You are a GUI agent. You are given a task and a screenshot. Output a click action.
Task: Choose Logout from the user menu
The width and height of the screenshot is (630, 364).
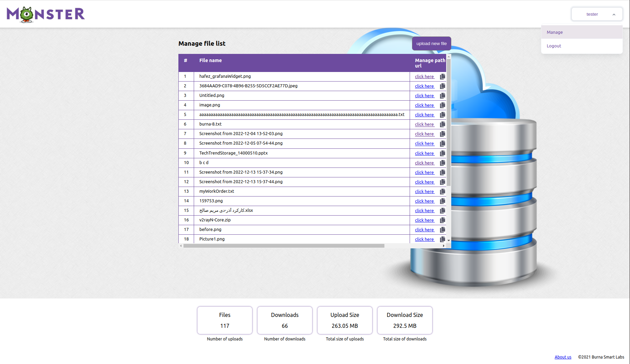tap(582, 46)
